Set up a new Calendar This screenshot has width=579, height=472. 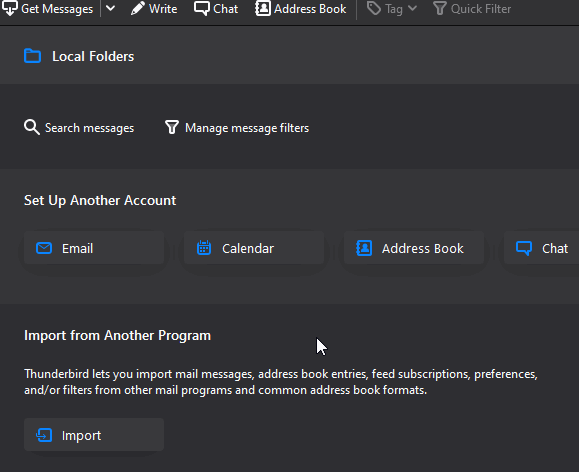254,248
